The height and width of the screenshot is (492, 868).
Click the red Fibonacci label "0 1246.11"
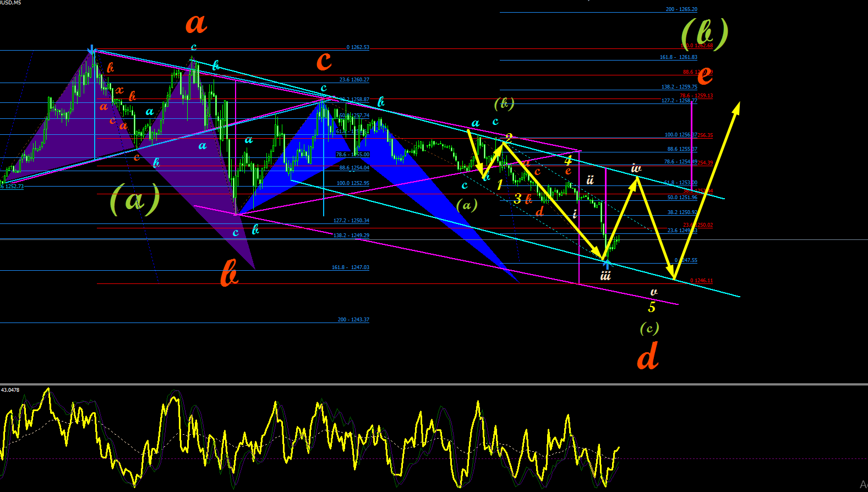pos(702,281)
